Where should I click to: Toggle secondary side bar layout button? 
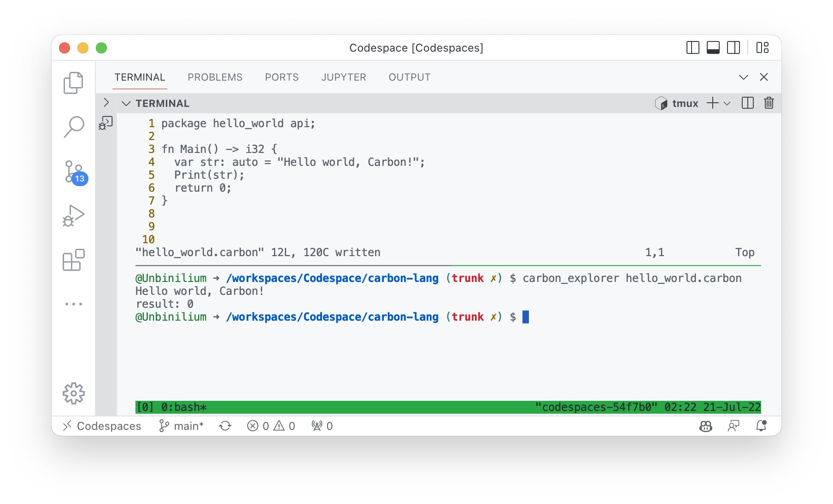pyautogui.click(x=733, y=47)
